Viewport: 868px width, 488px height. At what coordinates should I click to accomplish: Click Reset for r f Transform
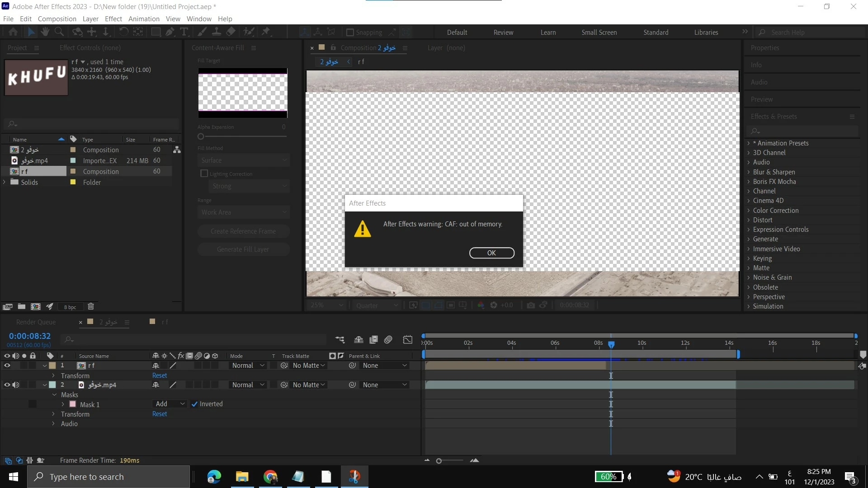[x=159, y=375]
